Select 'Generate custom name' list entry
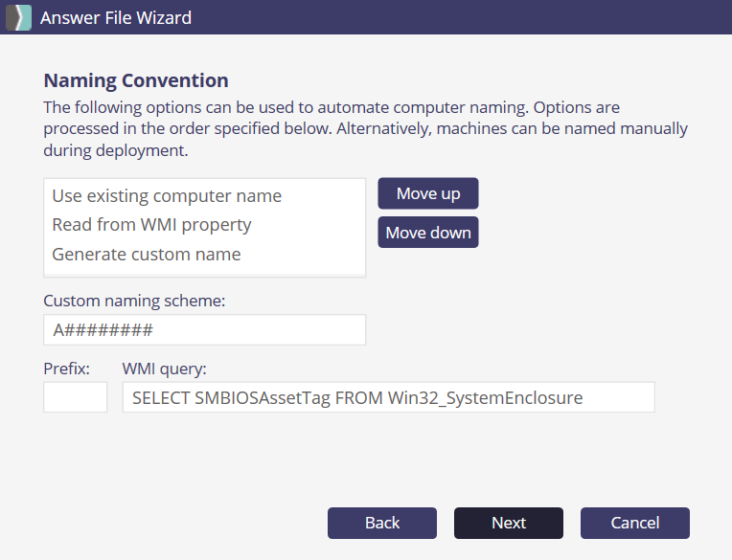The height and width of the screenshot is (560, 732). click(x=147, y=255)
